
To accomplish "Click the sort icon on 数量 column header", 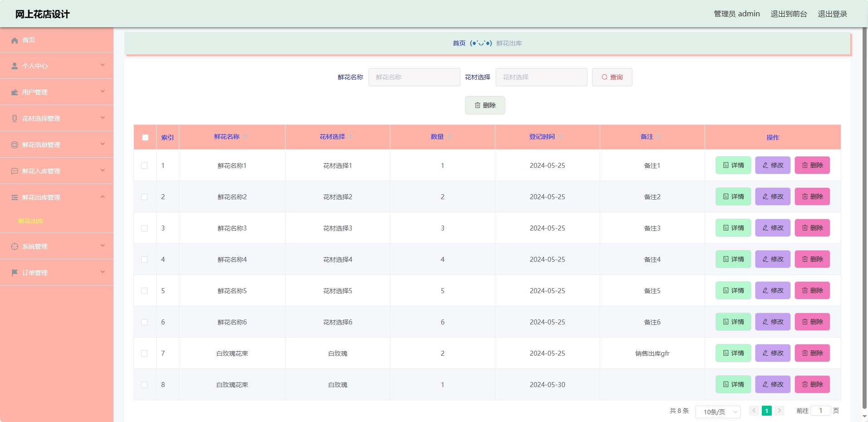I will (449, 137).
